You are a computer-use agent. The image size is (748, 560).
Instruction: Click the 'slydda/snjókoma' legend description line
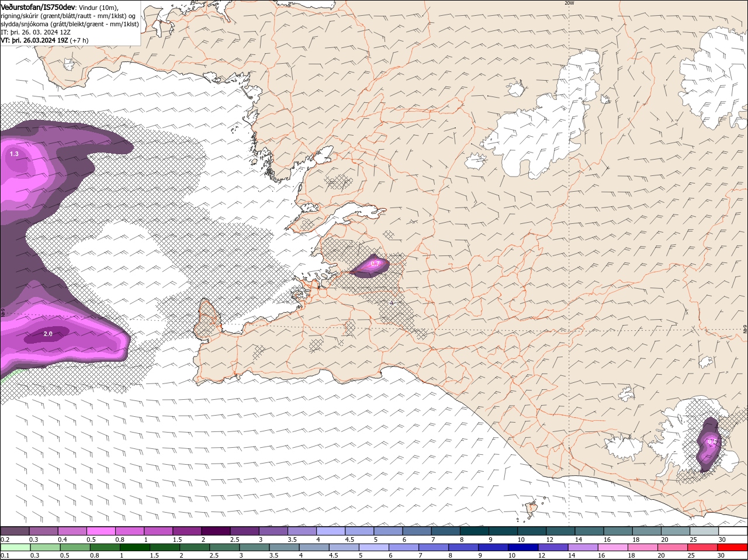coord(70,24)
